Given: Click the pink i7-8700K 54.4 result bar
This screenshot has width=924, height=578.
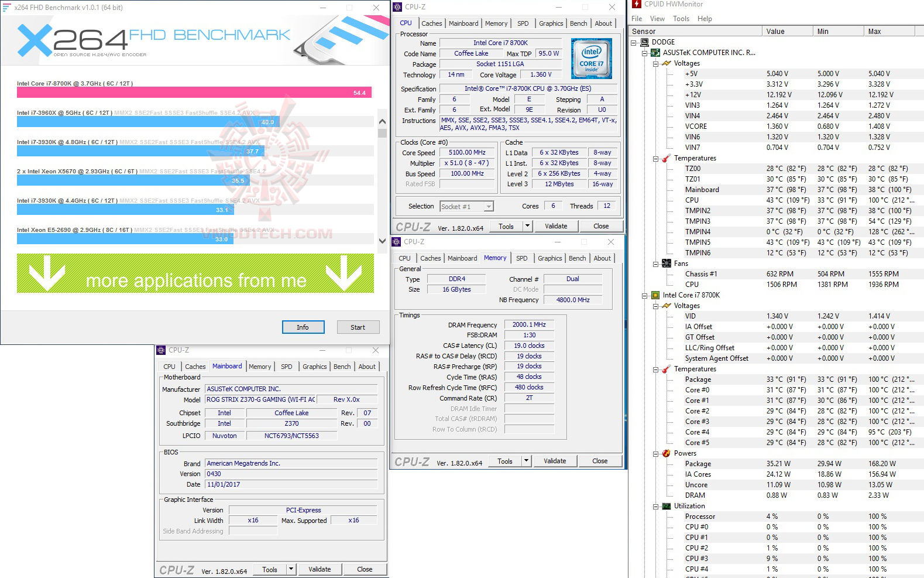Looking at the screenshot, I should (x=194, y=93).
